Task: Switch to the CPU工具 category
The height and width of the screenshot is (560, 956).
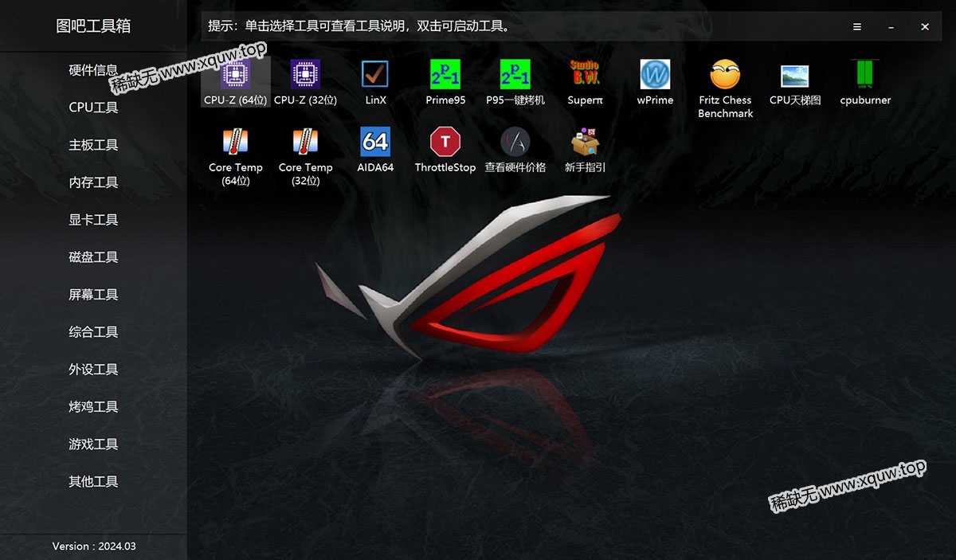Action: (93, 108)
